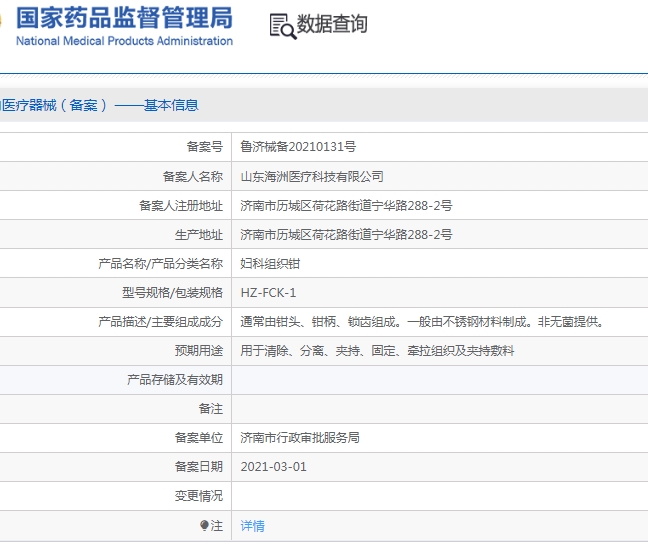Click the 备案日期 label
This screenshot has height=551, width=648.
[x=198, y=467]
